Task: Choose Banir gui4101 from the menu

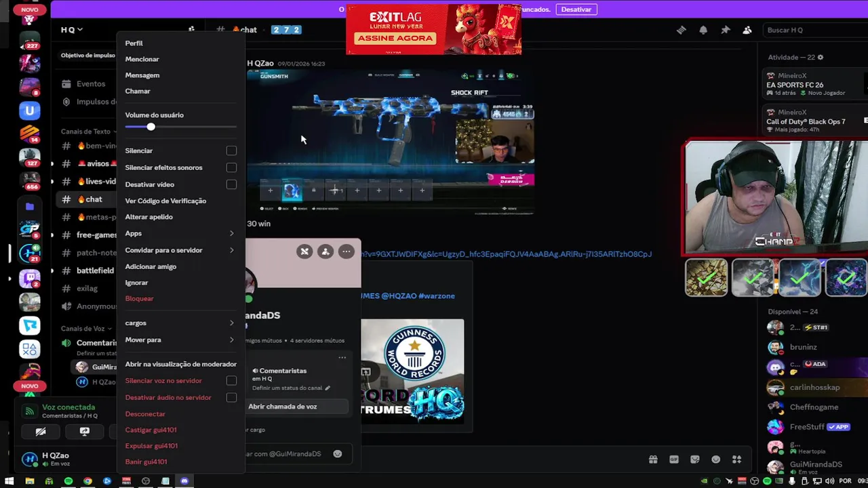Action: coord(146,462)
